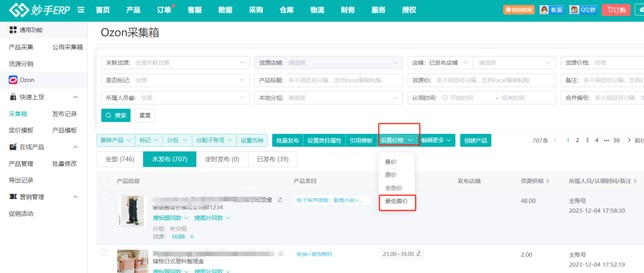Open the 本地分组 dropdown
This screenshot has height=273, width=644.
point(329,98)
